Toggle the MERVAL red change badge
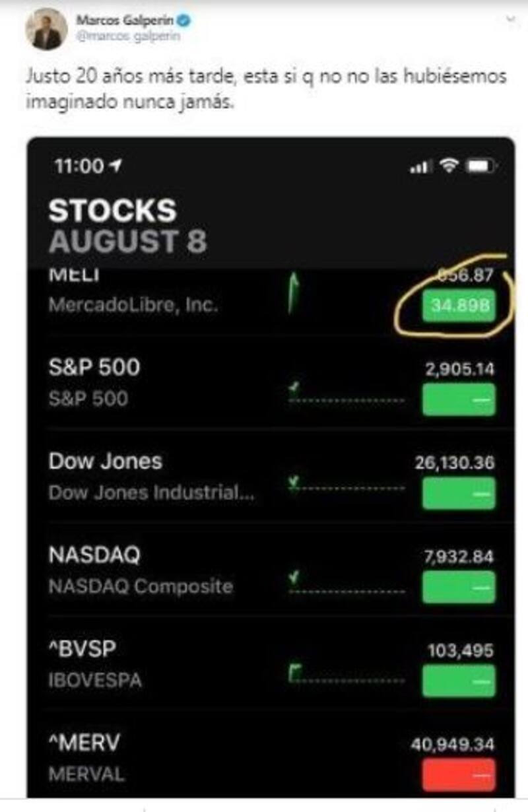 click(x=459, y=775)
